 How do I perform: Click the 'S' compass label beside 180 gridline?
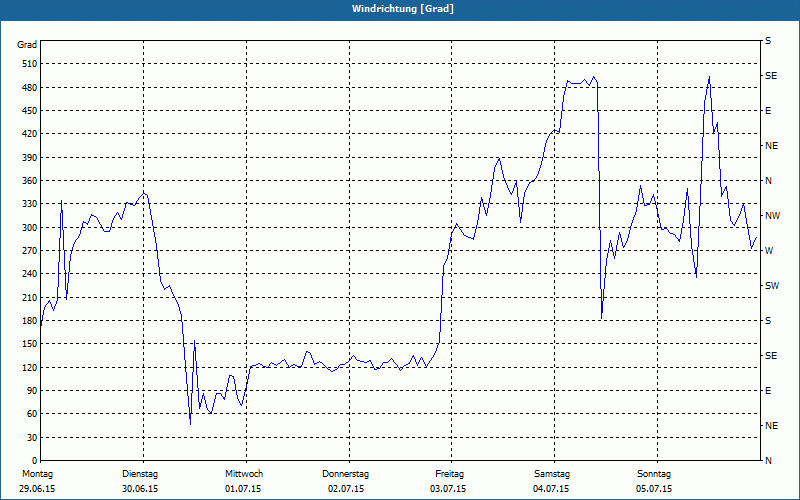pos(768,321)
